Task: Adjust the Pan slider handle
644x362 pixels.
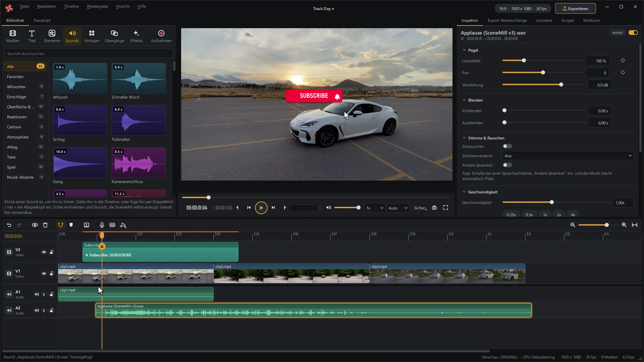Action: 543,73
